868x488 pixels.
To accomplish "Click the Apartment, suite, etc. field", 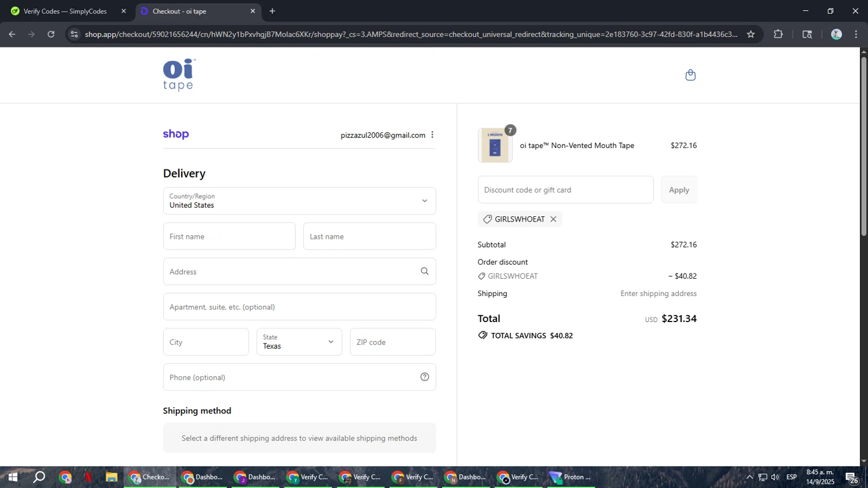I will 299,306.
